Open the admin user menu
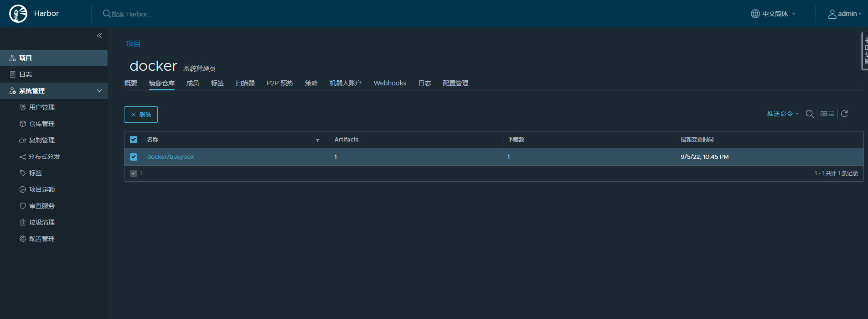The width and height of the screenshot is (868, 319). tap(845, 14)
